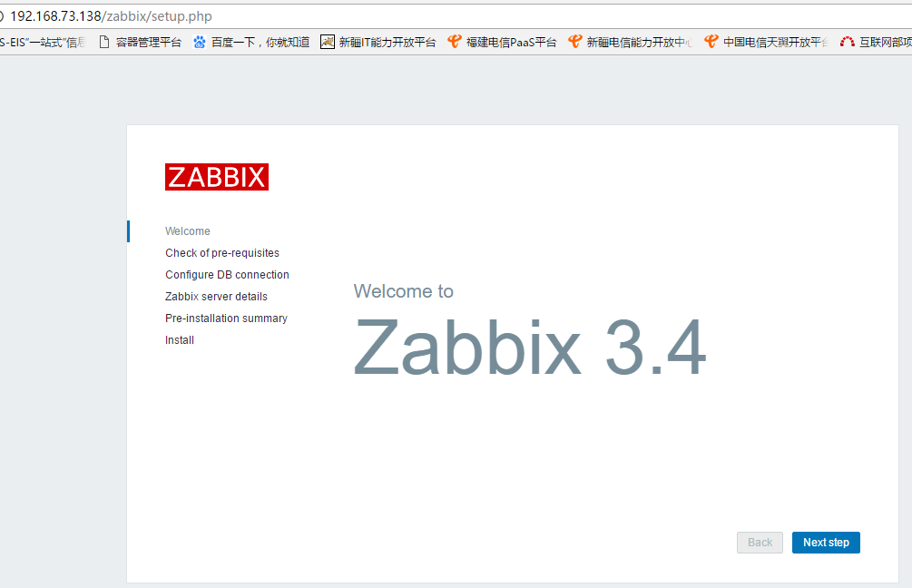912x588 pixels.
Task: Click the Zabbix 3.4 heading text
Action: [530, 348]
